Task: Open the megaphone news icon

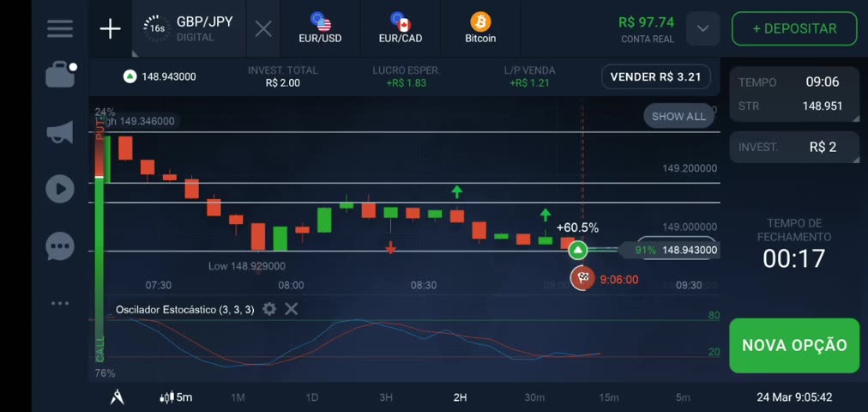Action: pos(60,133)
